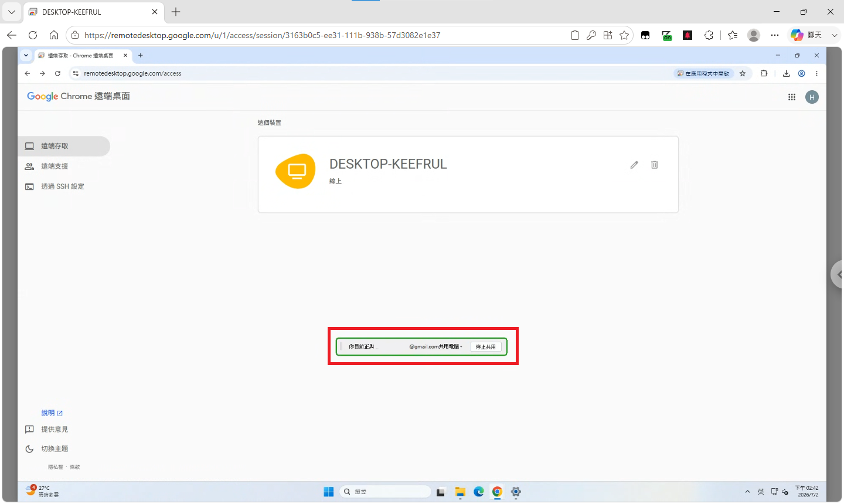The width and height of the screenshot is (844, 504).
Task: Open the Edge profile avatar
Action: 754,35
